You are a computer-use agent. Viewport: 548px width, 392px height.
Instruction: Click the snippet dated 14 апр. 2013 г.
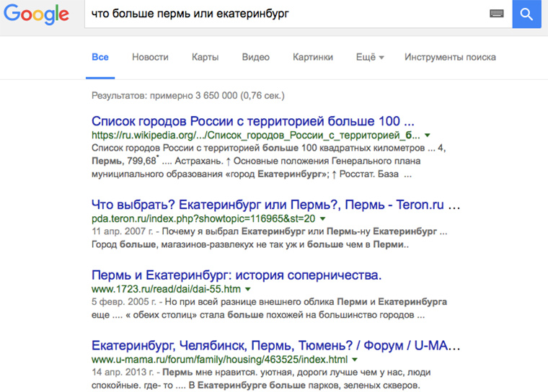tap(261, 379)
